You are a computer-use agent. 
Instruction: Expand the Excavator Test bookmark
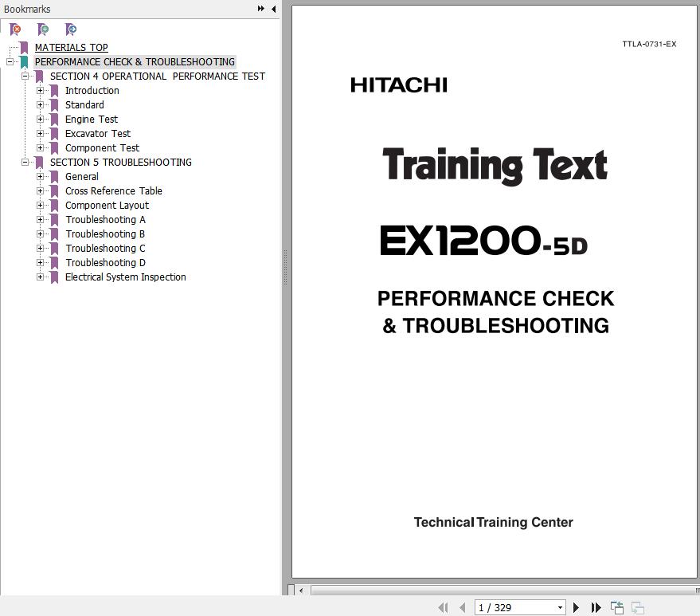coord(40,133)
